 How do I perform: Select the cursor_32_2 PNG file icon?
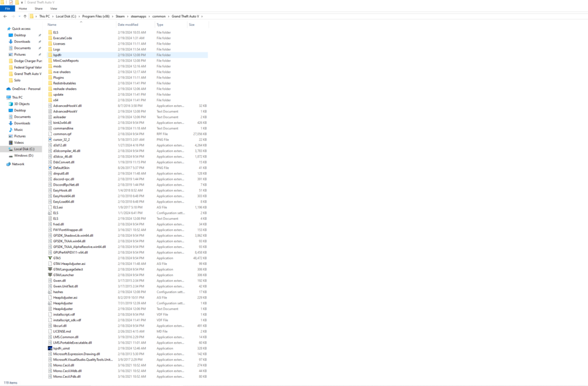pyautogui.click(x=50, y=140)
